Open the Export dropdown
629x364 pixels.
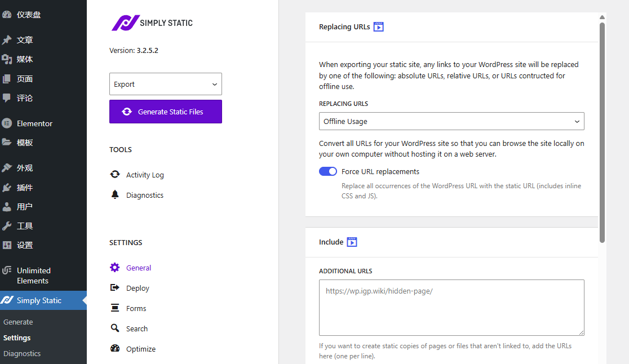(165, 84)
